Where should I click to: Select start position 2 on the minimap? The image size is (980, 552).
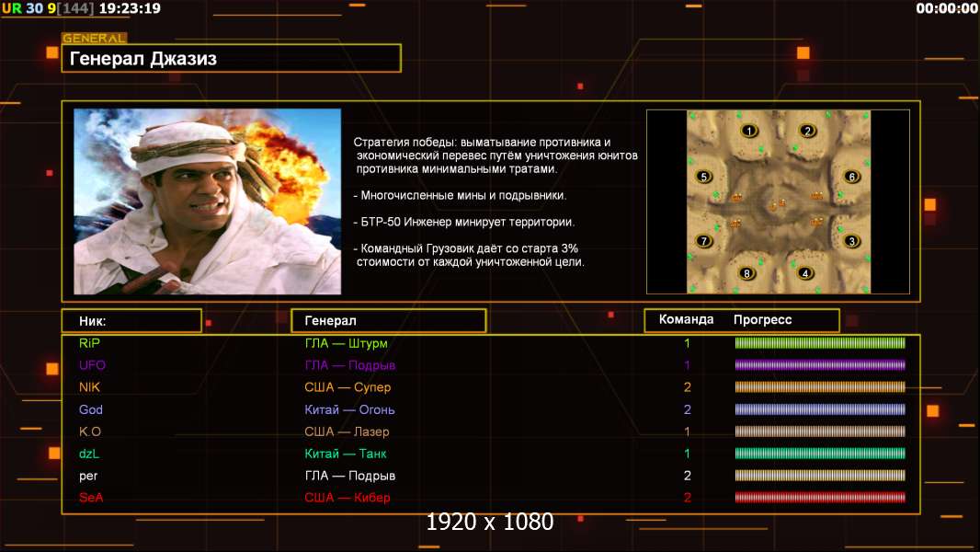(x=807, y=131)
